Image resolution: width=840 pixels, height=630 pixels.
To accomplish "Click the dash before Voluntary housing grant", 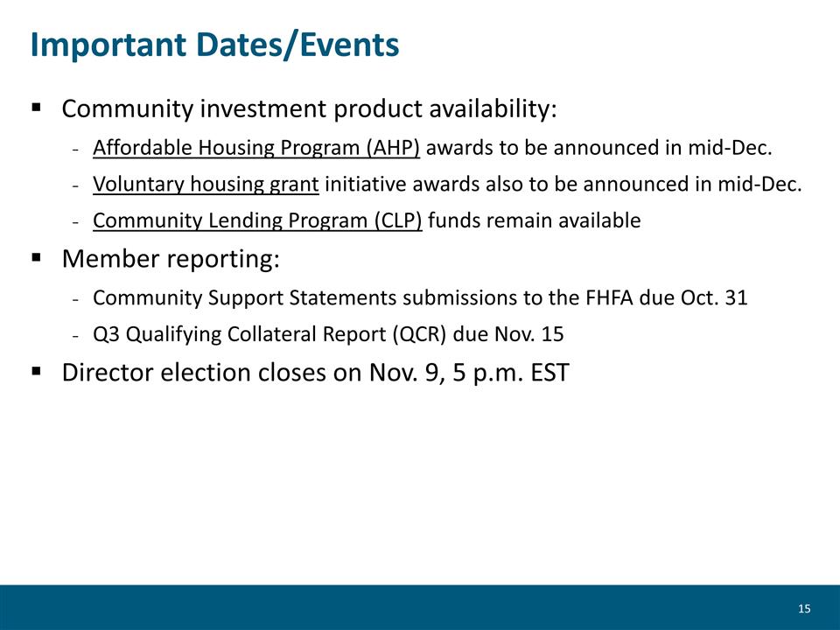I will coord(75,185).
